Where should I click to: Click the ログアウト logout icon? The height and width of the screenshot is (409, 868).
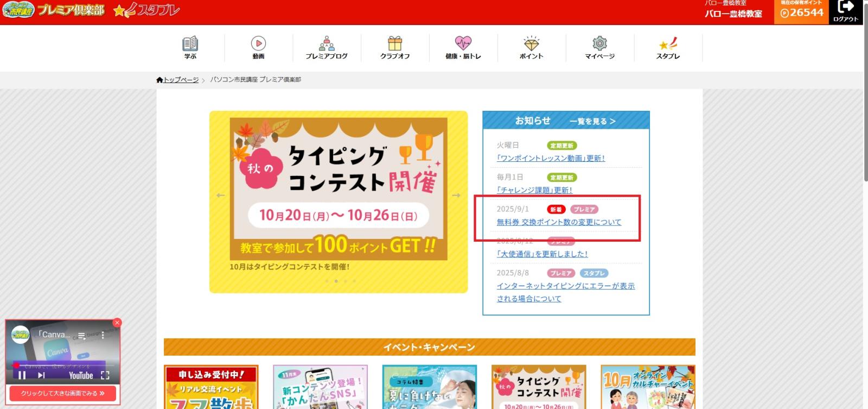pos(846,11)
